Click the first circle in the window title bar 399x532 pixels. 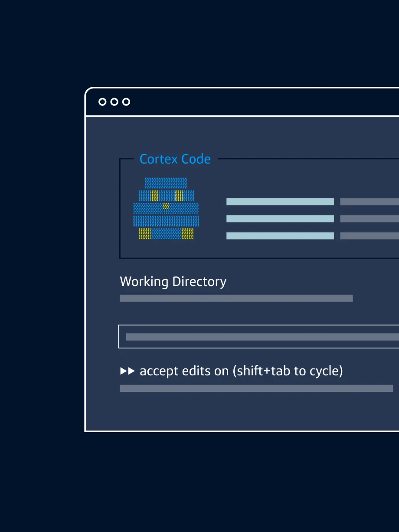(x=102, y=102)
